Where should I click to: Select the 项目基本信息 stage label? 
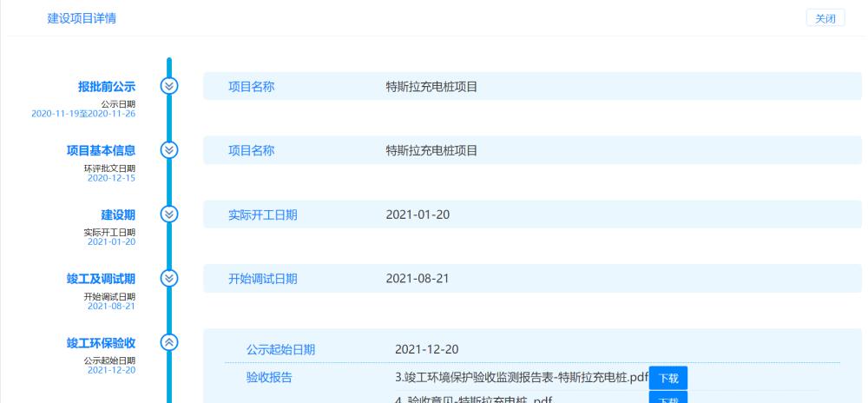pyautogui.click(x=101, y=150)
